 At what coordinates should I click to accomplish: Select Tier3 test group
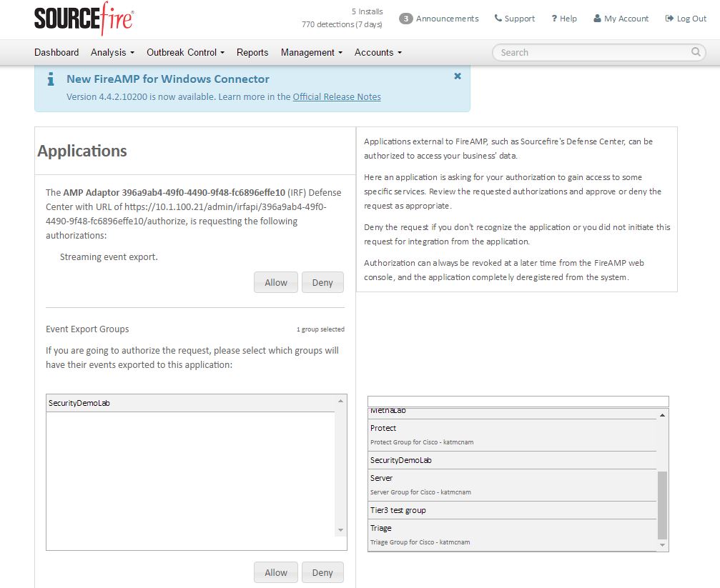click(x=513, y=510)
